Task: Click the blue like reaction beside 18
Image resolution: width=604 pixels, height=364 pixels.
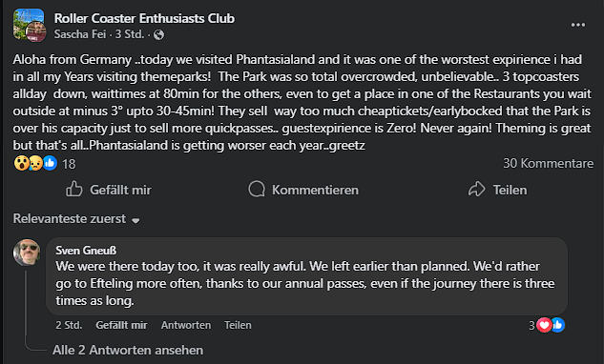Action: pos(50,163)
